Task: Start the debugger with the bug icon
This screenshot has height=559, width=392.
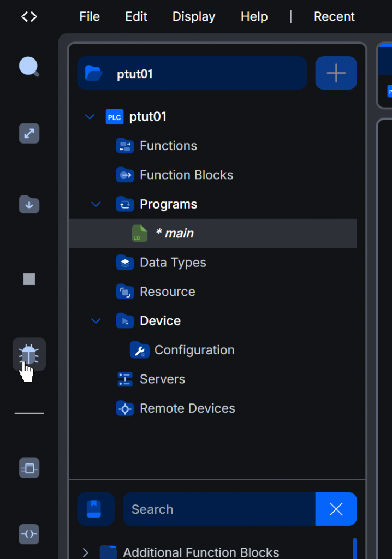Action: coord(29,355)
